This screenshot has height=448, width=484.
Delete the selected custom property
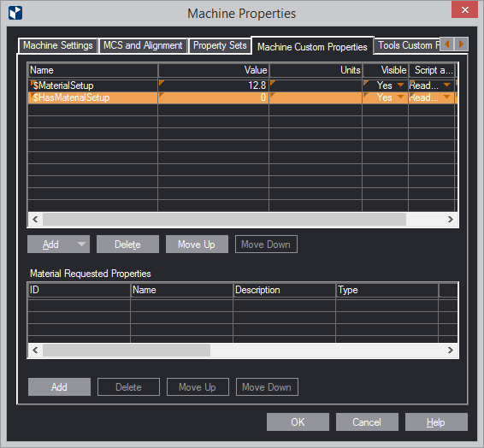tap(127, 245)
